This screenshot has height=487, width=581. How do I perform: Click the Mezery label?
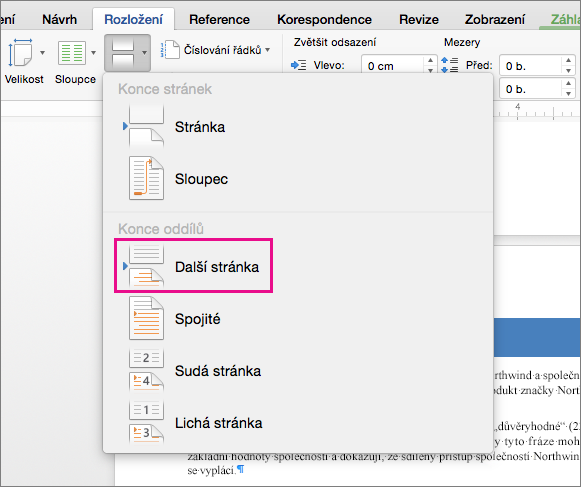point(462,42)
